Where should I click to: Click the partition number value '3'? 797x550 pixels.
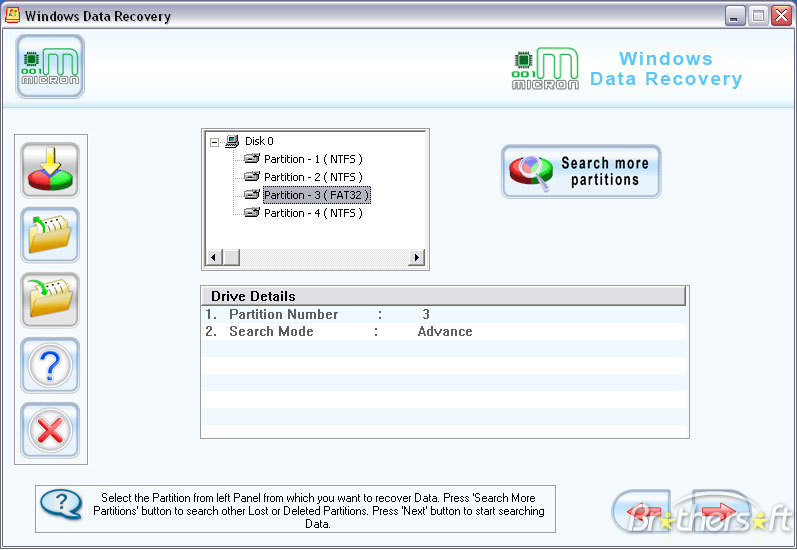pyautogui.click(x=426, y=314)
